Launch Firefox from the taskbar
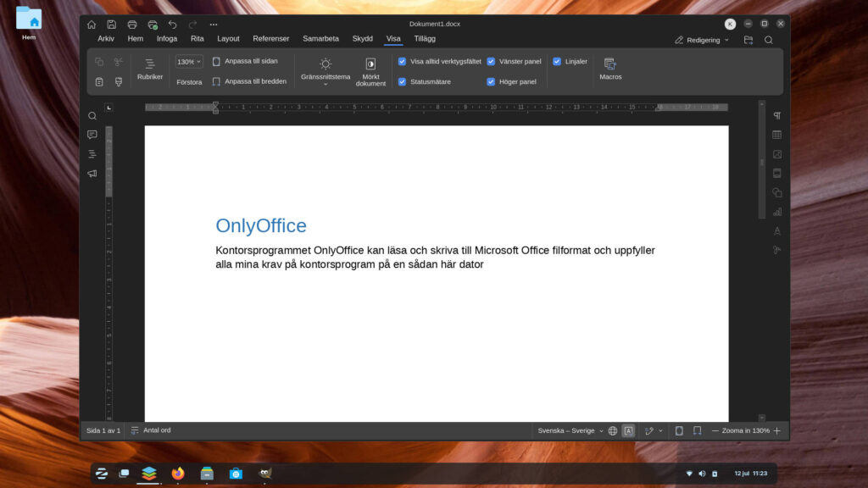The width and height of the screenshot is (868, 488). click(x=178, y=474)
